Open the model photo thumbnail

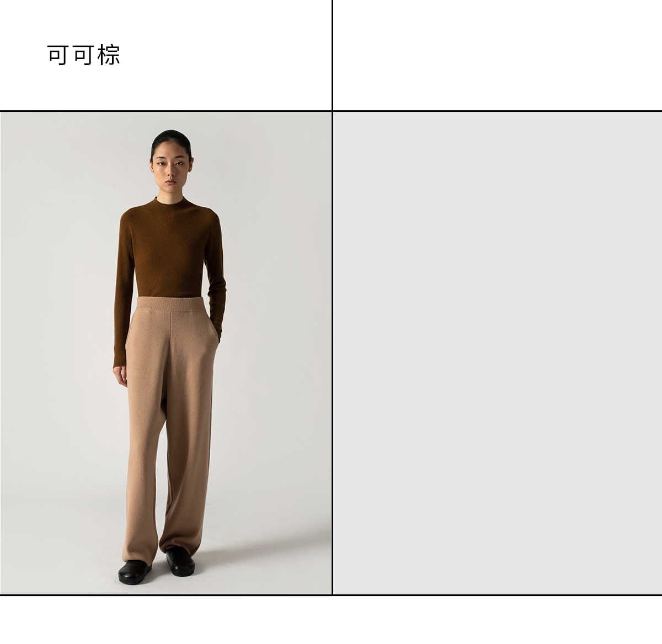[x=165, y=353]
